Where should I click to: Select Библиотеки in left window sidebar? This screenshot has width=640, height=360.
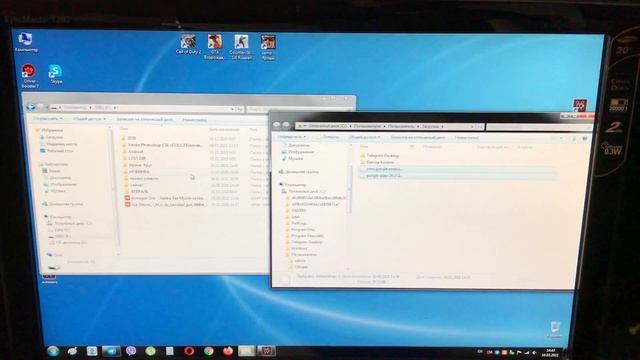coord(53,164)
